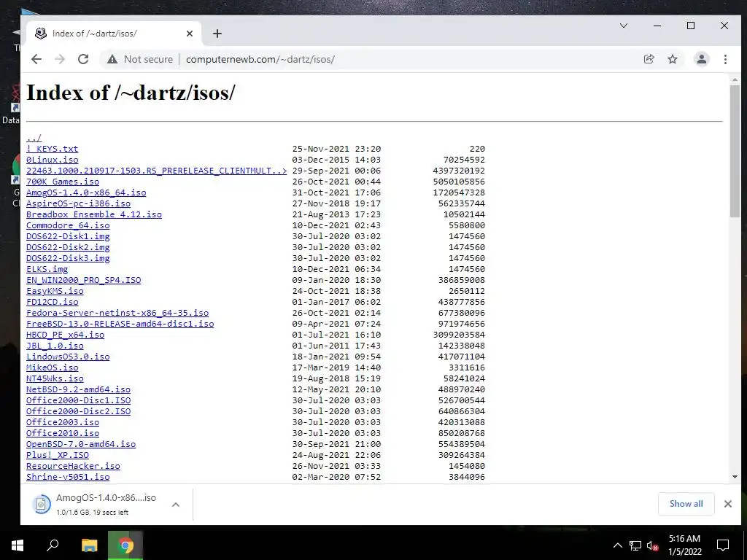
Task: Download OpenBSD-7.0-amd64.iso
Action: click(81, 445)
